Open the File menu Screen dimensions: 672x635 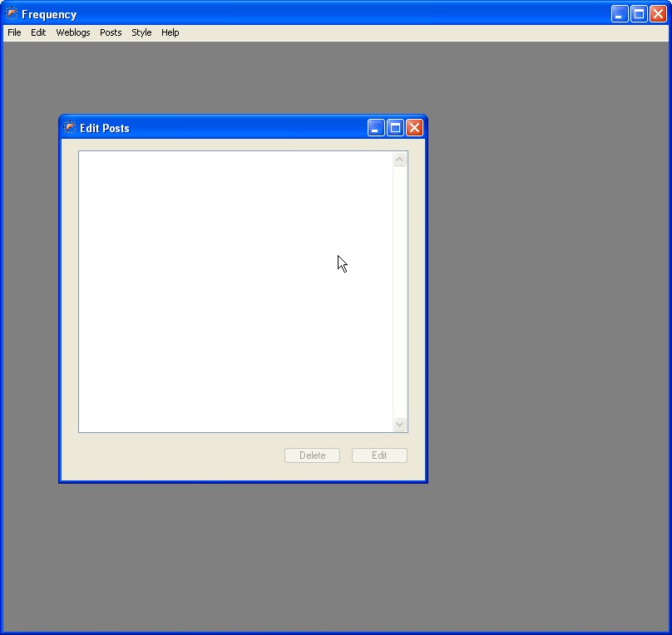[14, 32]
